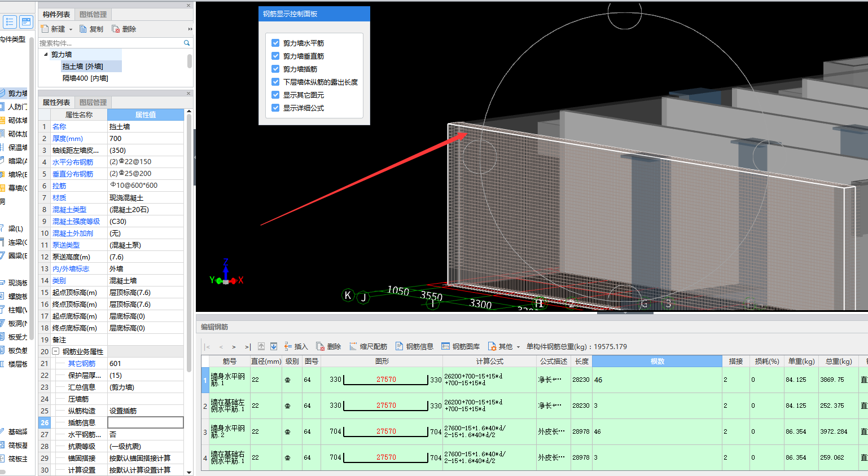Move rebar row up icon

click(261, 346)
